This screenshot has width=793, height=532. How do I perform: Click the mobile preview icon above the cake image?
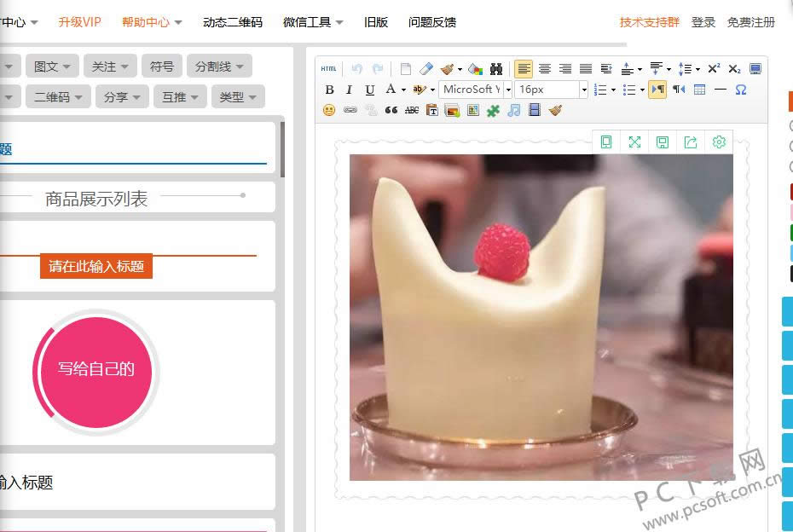click(x=606, y=142)
